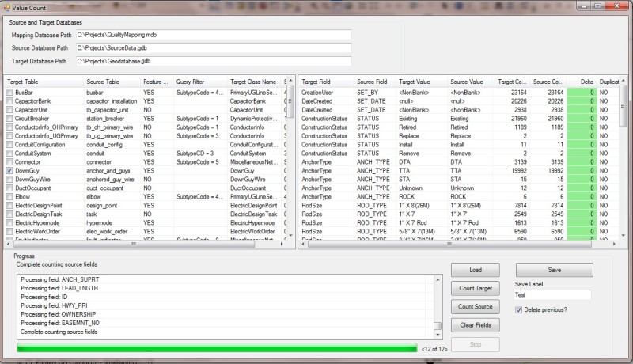
Task: Close the Value Count window
Action: [615, 6]
